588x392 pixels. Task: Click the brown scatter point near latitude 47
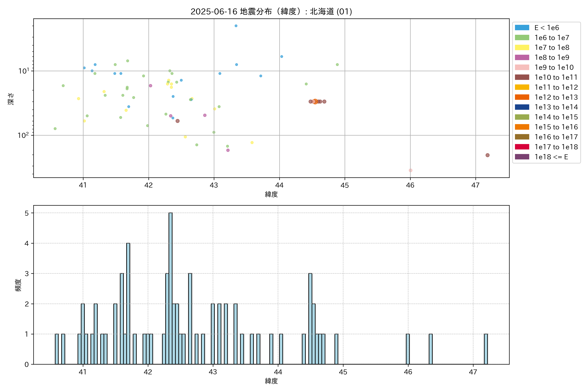coord(487,155)
